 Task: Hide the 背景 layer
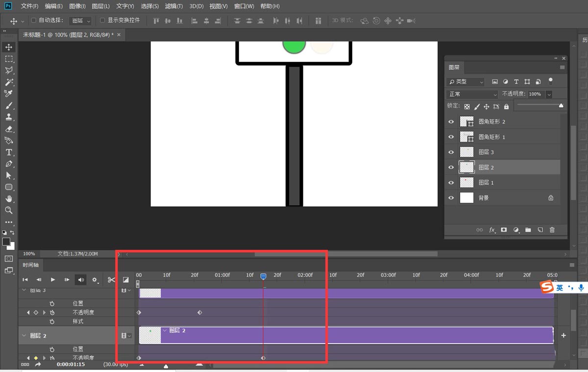click(x=451, y=198)
